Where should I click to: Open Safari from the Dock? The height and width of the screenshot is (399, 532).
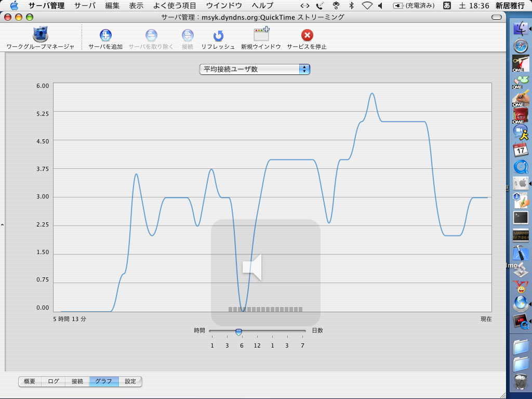click(521, 46)
